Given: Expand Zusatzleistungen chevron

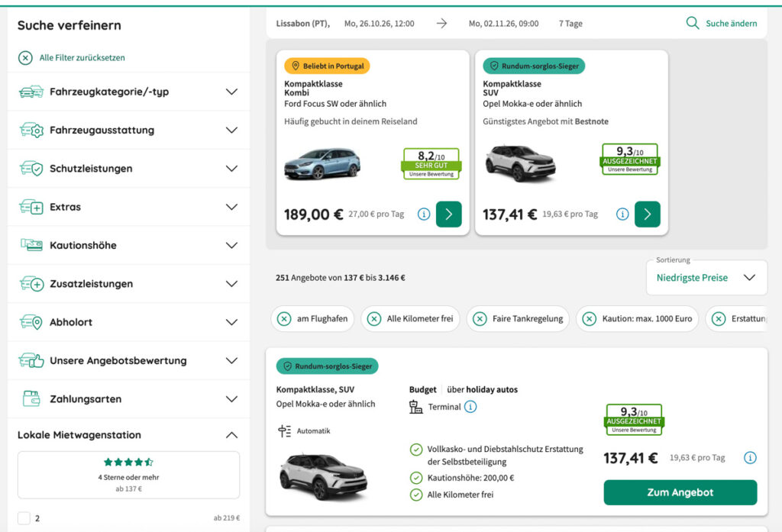Looking at the screenshot, I should point(231,284).
